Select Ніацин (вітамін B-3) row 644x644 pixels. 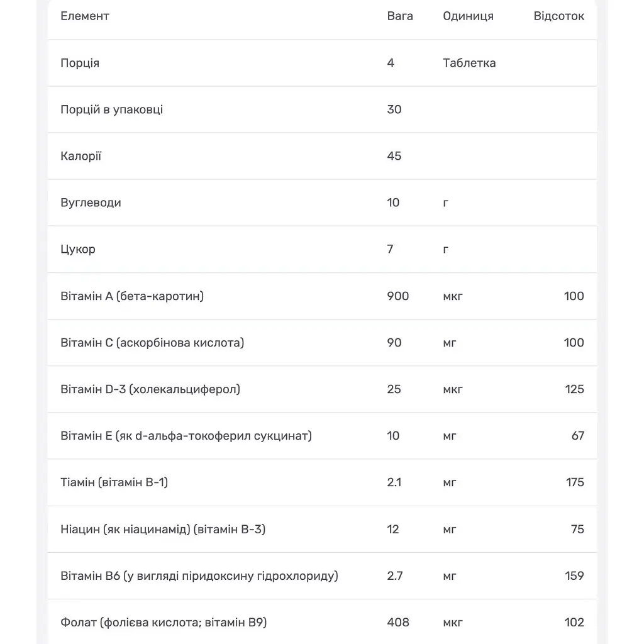(x=322, y=529)
